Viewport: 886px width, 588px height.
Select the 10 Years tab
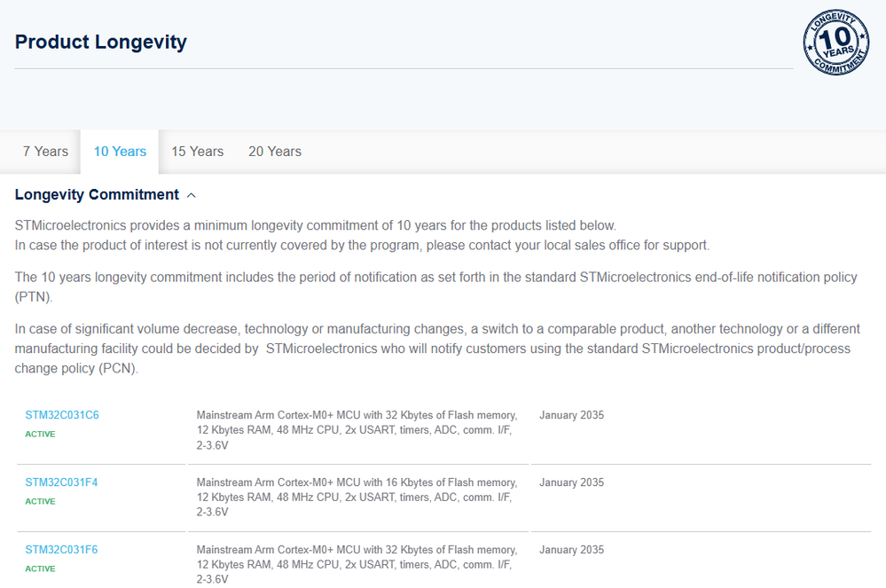tap(120, 152)
